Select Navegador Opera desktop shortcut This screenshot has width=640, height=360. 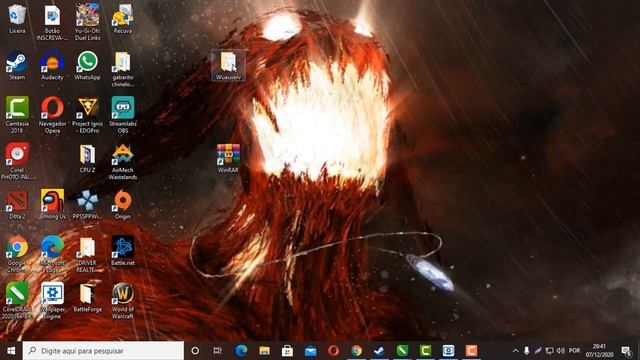click(x=52, y=115)
